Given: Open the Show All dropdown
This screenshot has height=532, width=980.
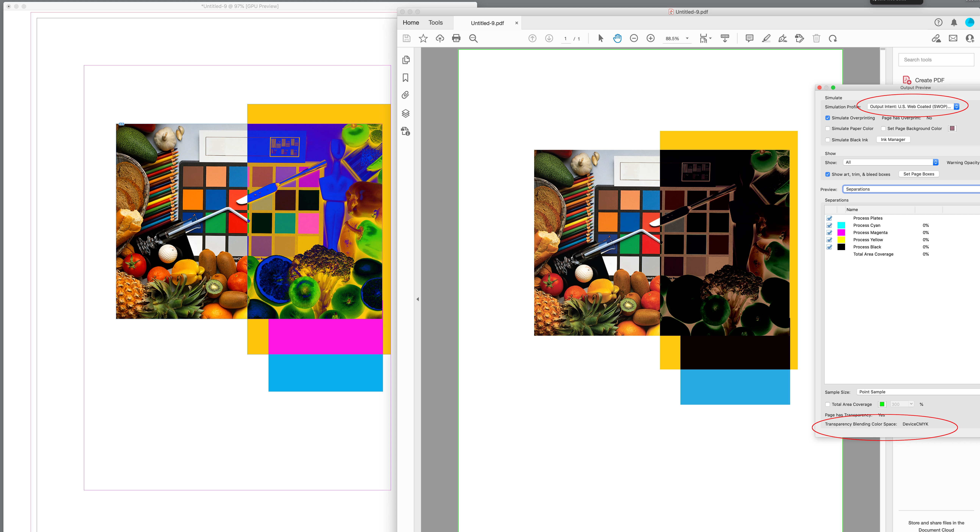Looking at the screenshot, I should (890, 162).
